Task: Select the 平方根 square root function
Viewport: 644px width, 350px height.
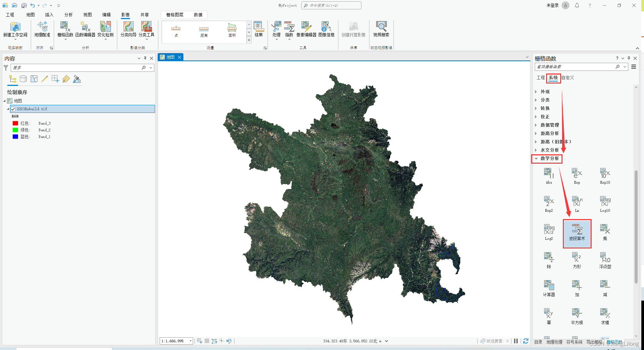Action: (577, 317)
